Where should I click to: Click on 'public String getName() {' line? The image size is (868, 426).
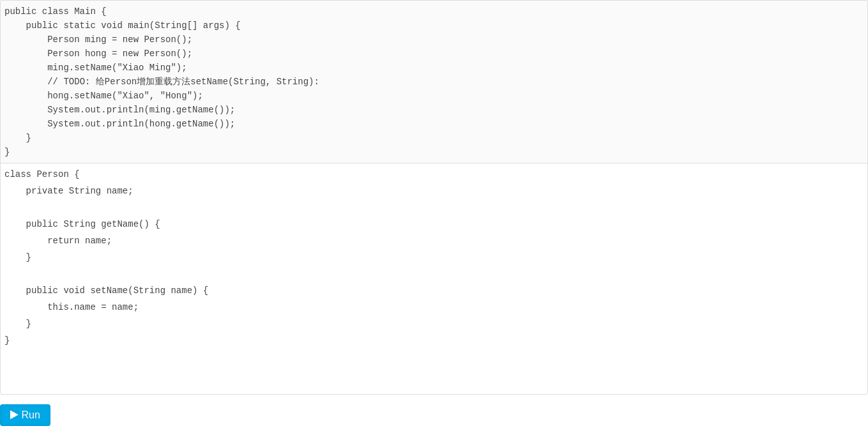pos(93,224)
